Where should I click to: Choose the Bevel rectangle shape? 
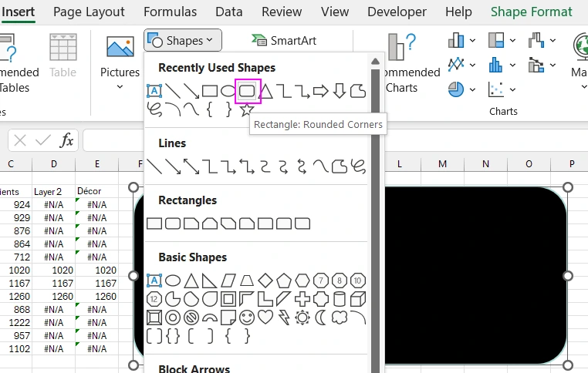click(x=154, y=318)
